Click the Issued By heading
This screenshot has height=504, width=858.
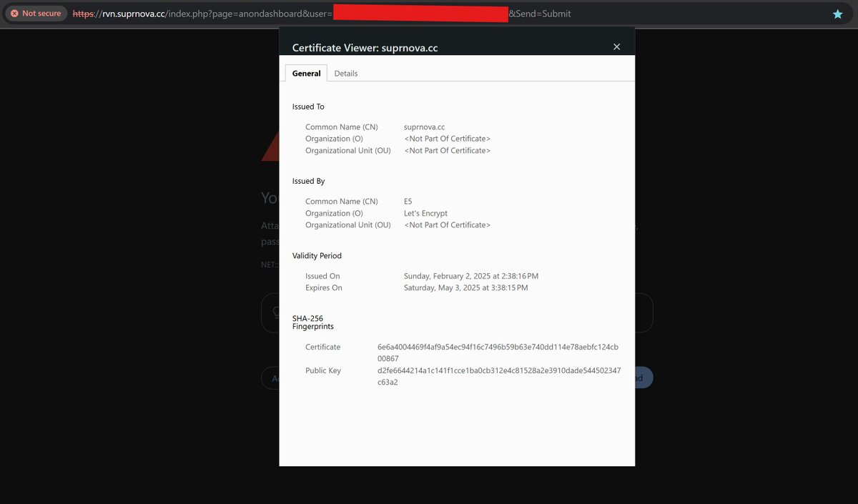308,182
